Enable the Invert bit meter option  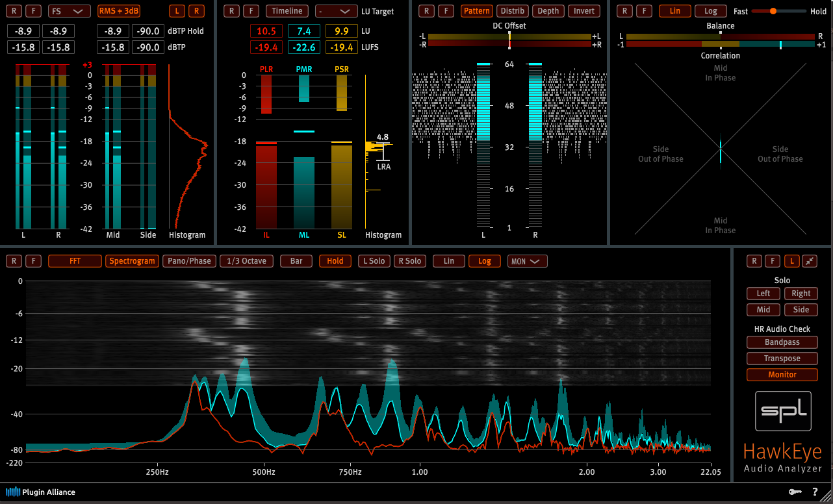pyautogui.click(x=583, y=11)
